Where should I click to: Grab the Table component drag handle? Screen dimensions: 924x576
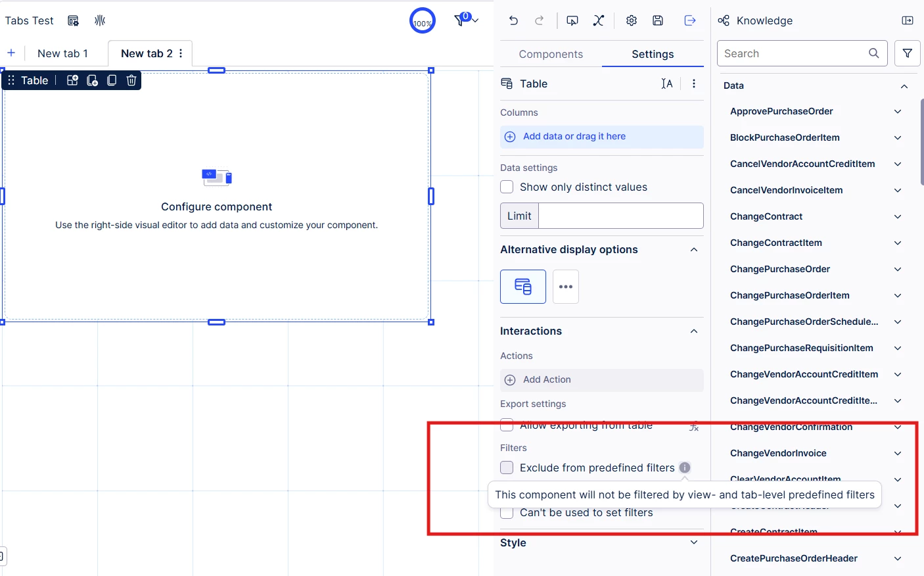[11, 80]
